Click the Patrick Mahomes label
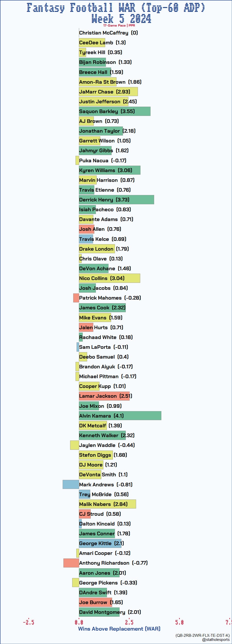Viewport: 232px width, 644px height. point(110,298)
